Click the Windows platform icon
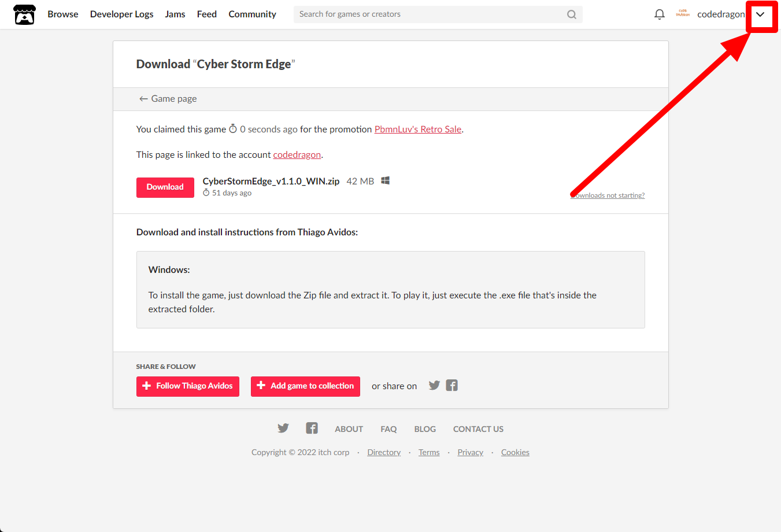The width and height of the screenshot is (781, 532). [386, 181]
